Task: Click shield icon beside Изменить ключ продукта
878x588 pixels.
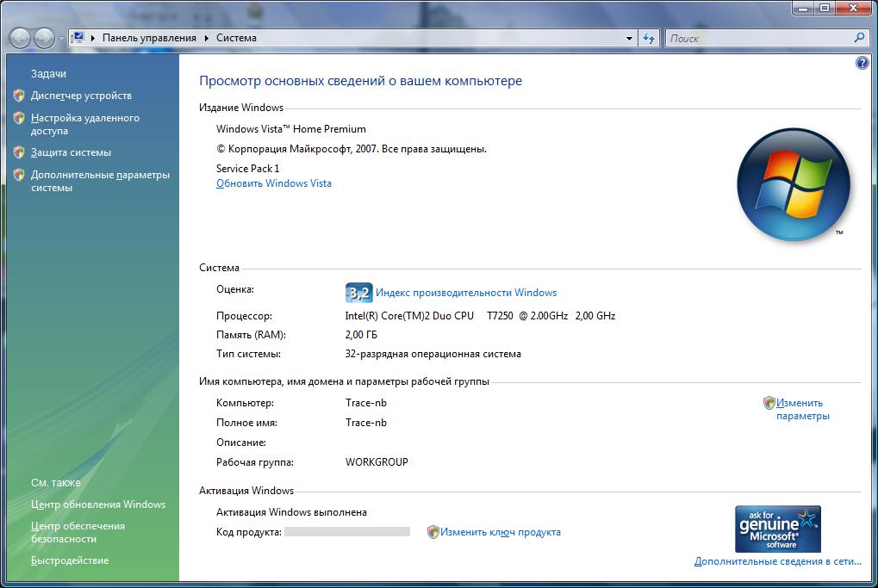Action: (x=433, y=532)
